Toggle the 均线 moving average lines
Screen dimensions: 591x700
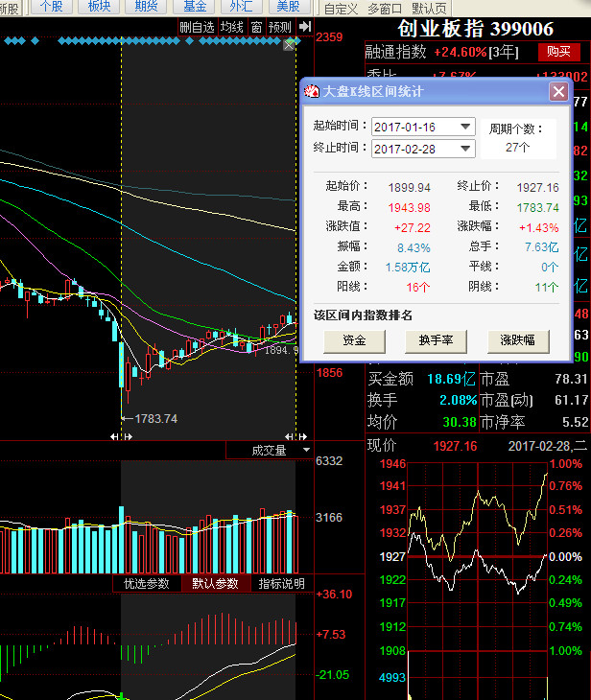click(232, 27)
